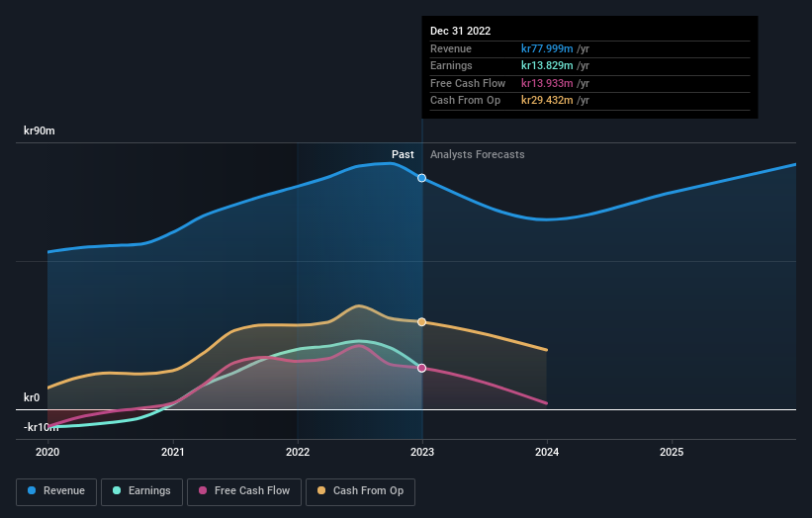Select the 2020 x-axis label
This screenshot has width=812, height=518.
tap(47, 452)
